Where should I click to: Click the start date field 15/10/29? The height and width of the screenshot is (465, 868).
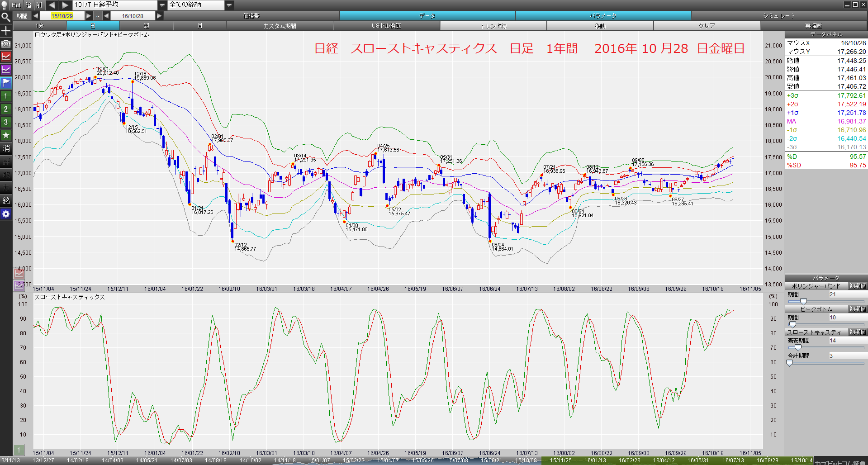coord(62,16)
